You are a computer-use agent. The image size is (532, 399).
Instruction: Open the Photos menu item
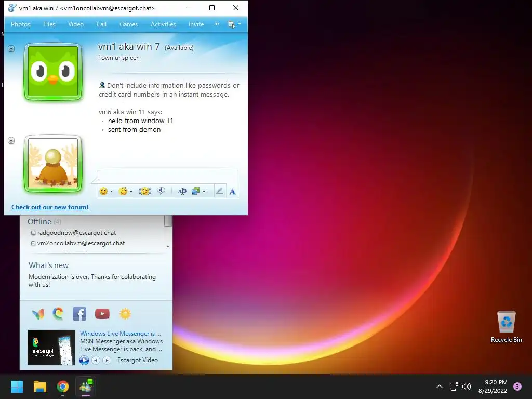[21, 24]
